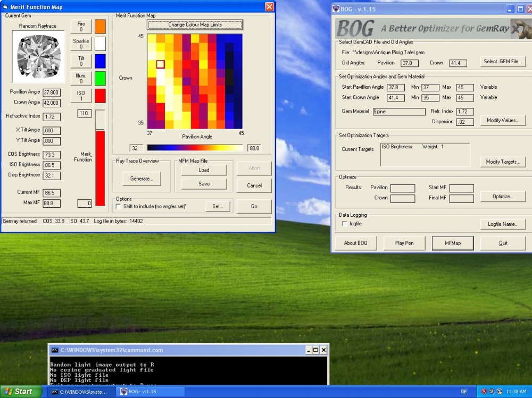Save the MFM map file
This screenshot has width=532, height=398.
[204, 184]
